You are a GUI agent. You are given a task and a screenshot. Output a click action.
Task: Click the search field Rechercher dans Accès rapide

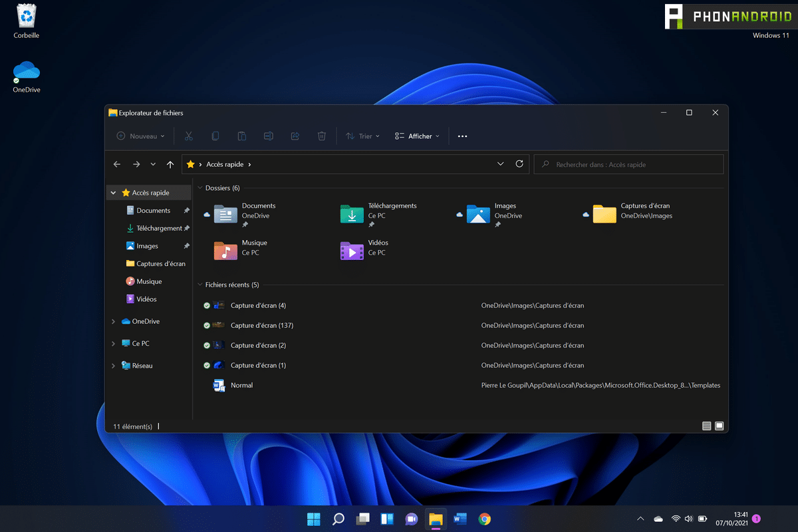click(628, 164)
